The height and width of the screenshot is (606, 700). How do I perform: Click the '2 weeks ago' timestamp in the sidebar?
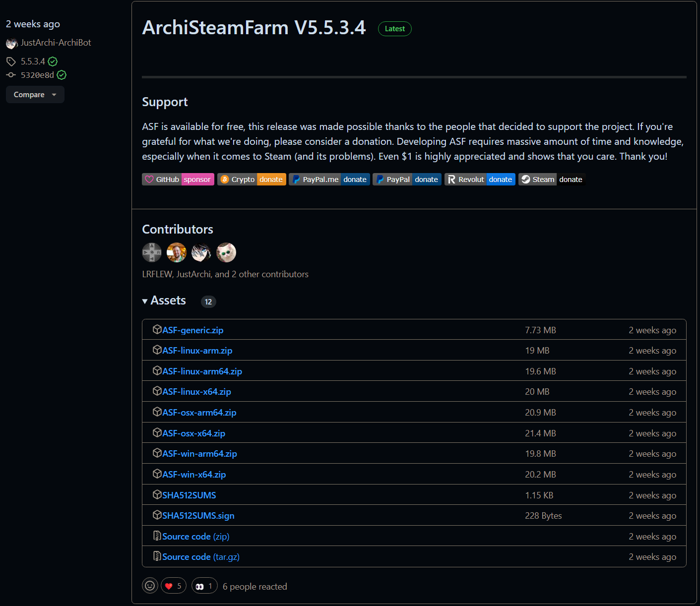click(x=33, y=24)
